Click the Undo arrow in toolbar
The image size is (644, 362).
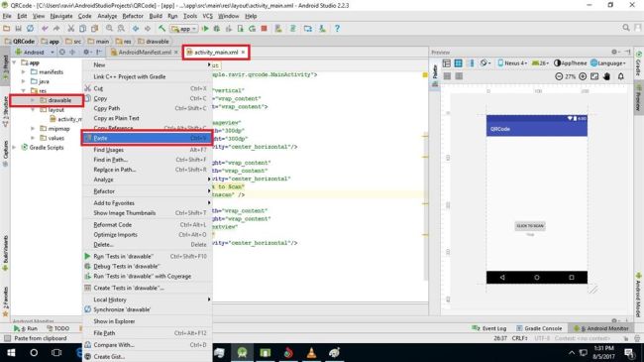[x=45, y=29]
